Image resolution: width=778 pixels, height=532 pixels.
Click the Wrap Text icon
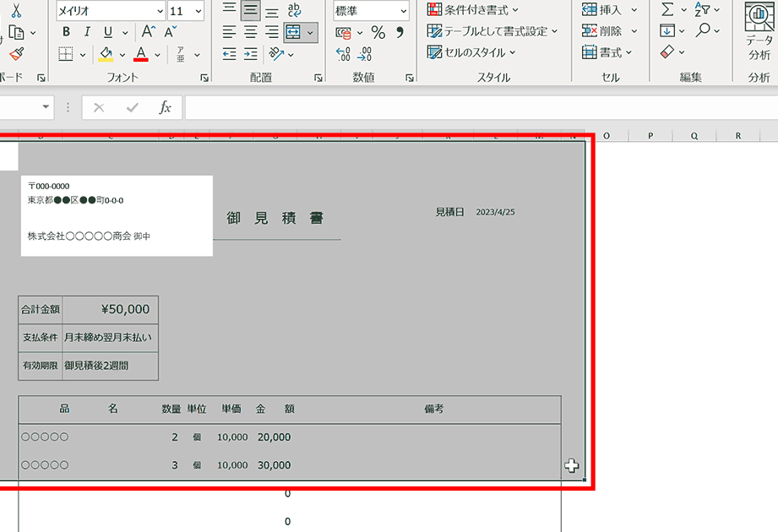(x=294, y=10)
